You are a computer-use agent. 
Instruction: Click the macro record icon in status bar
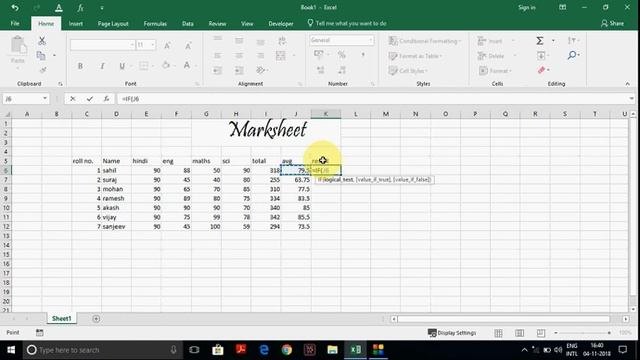tap(39, 333)
